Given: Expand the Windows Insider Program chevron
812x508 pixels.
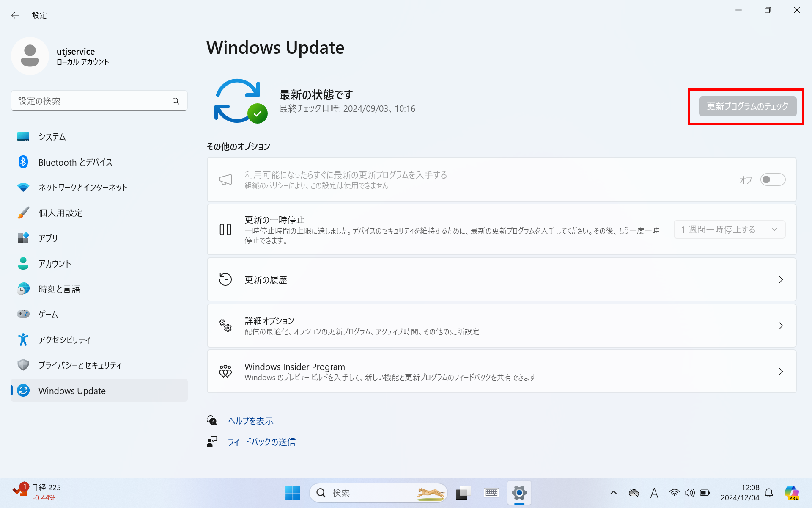Looking at the screenshot, I should 781,372.
